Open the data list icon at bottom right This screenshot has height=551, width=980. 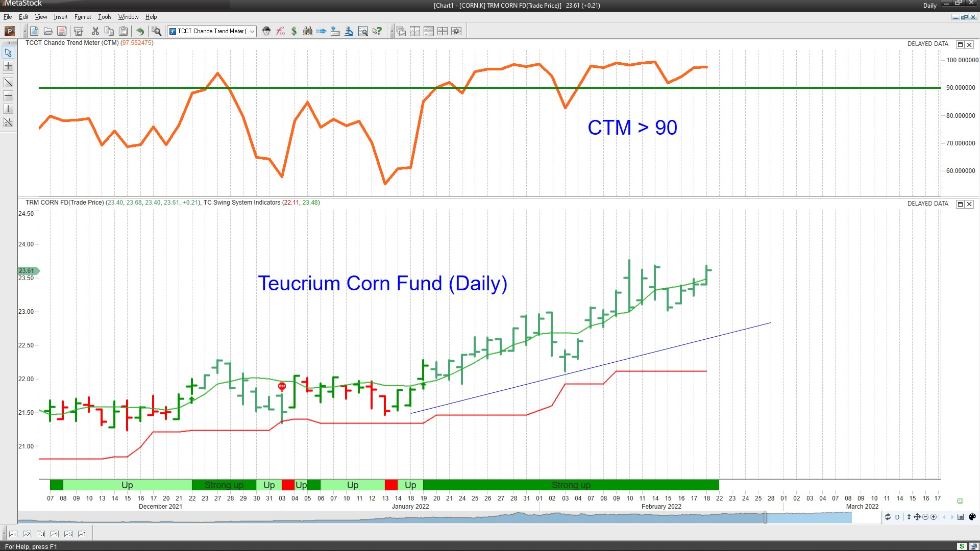pos(961,517)
